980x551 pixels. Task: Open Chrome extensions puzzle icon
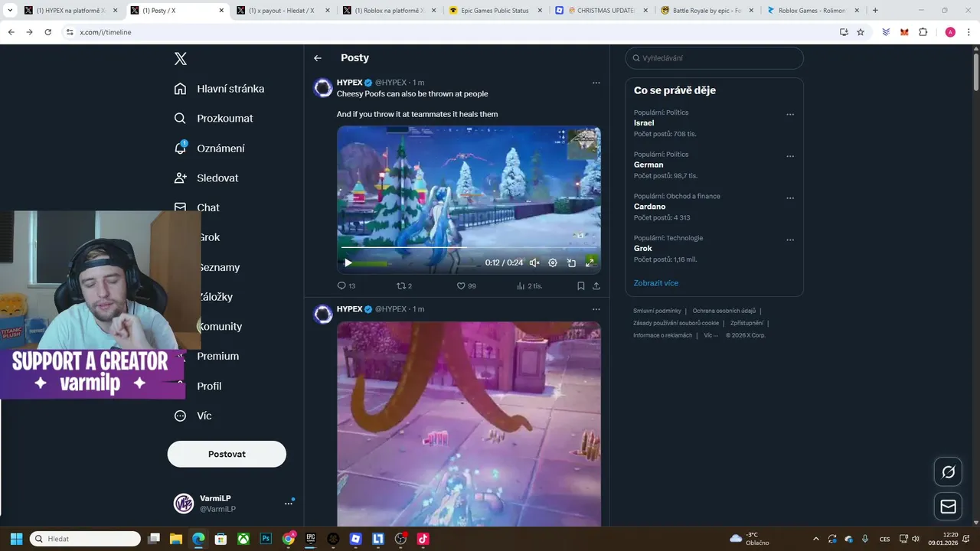click(x=923, y=32)
